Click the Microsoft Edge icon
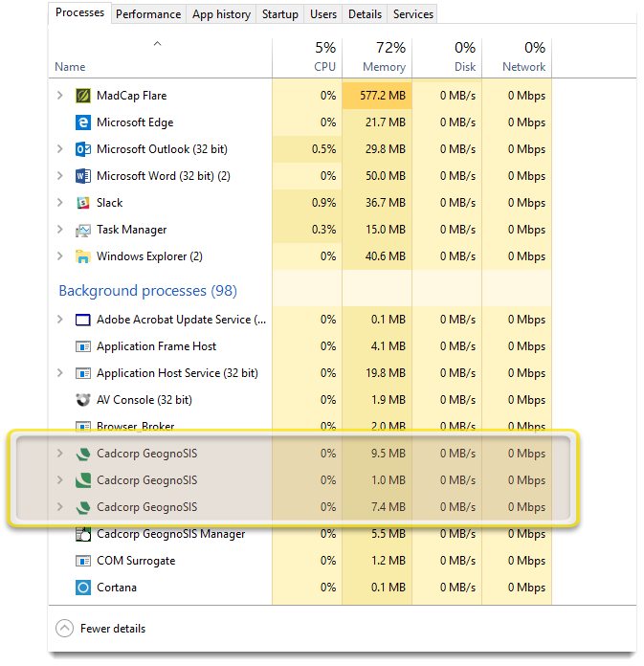The width and height of the screenshot is (644, 666). click(82, 122)
